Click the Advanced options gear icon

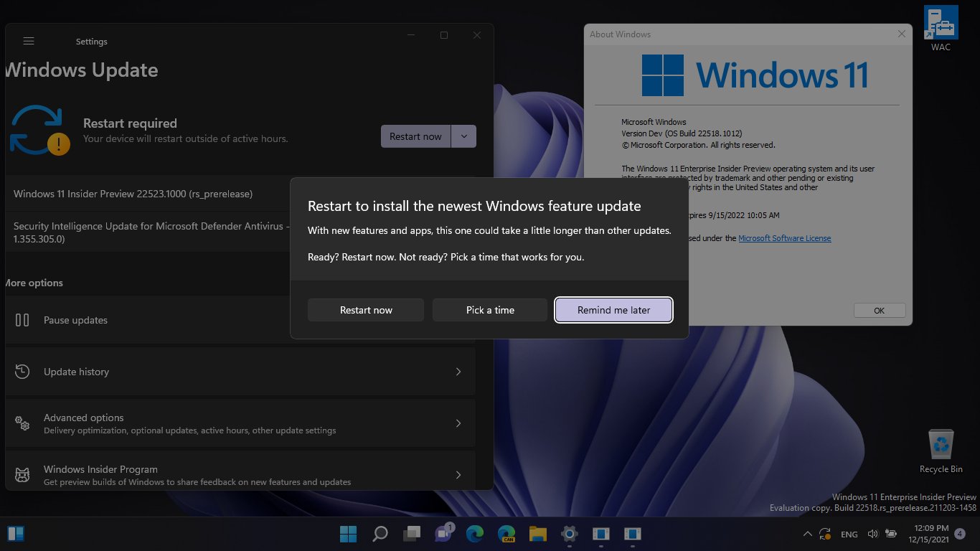[22, 423]
